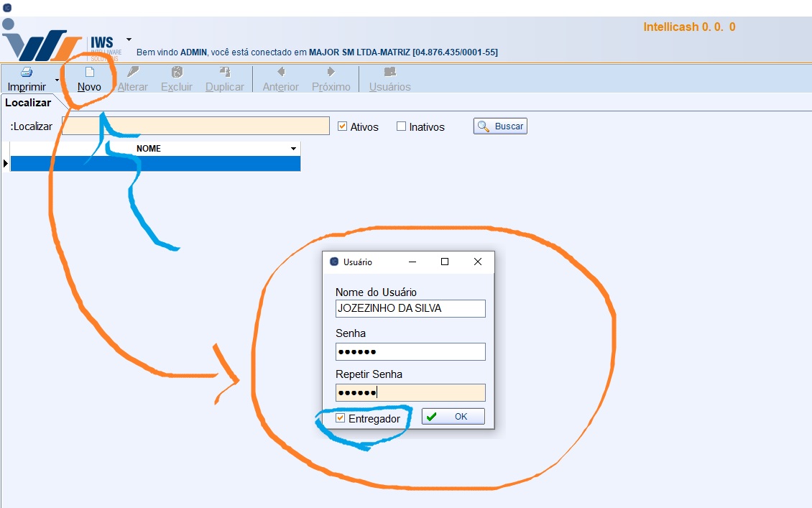
Task: Click the Novo new document icon
Action: [90, 73]
